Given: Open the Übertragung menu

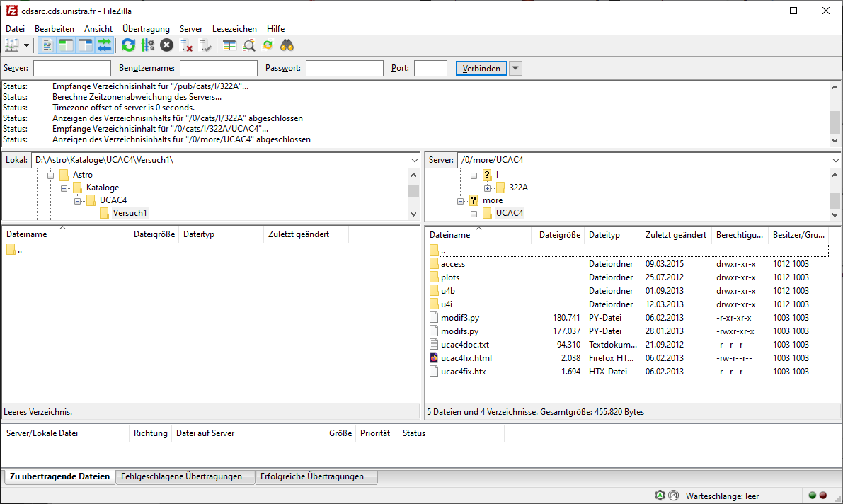Looking at the screenshot, I should coord(147,29).
